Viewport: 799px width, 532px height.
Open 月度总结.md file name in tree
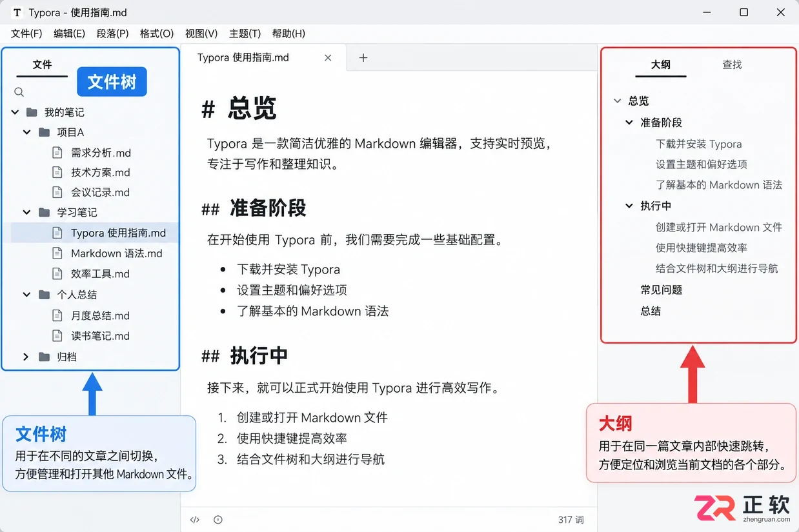[101, 315]
